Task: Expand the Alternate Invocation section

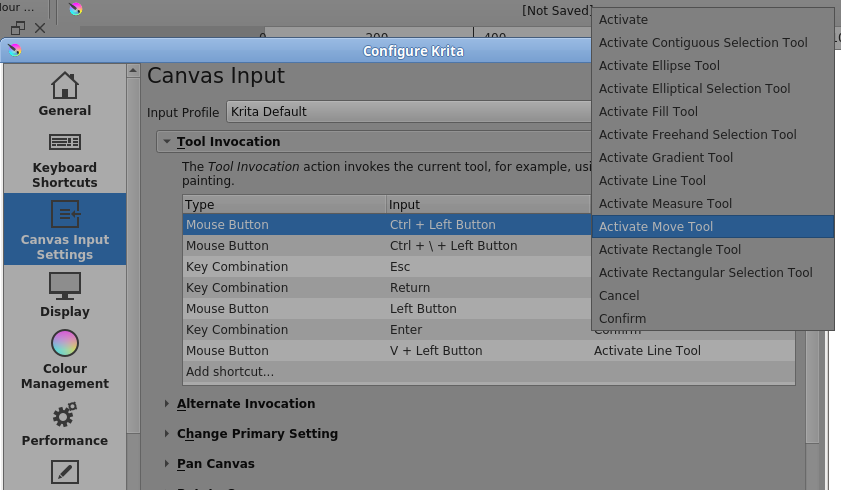Action: (x=167, y=404)
